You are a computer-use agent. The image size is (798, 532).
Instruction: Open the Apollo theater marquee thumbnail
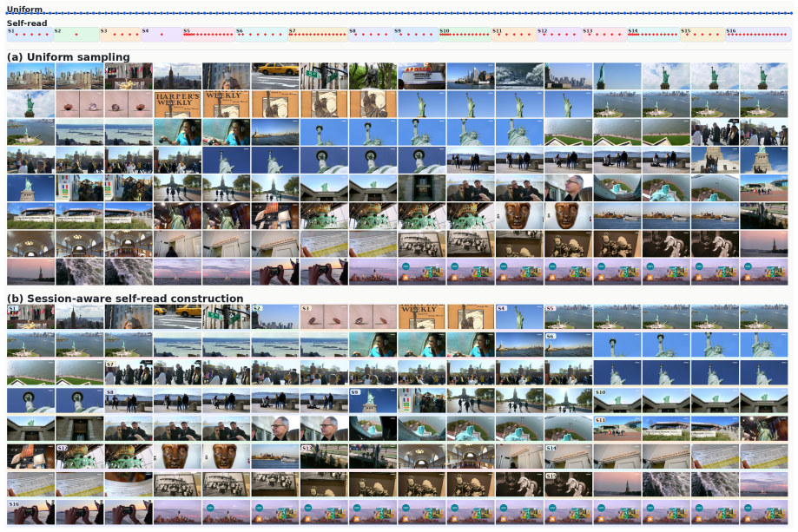pyautogui.click(x=422, y=76)
